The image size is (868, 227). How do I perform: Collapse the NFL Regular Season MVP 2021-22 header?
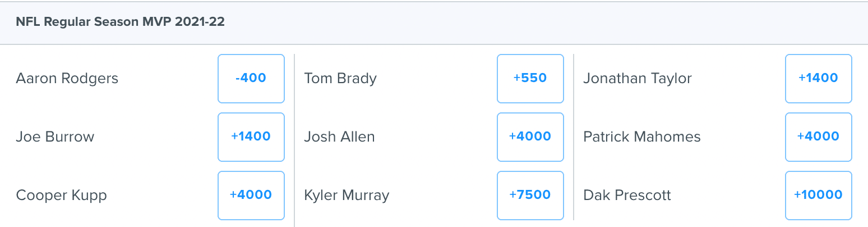pos(434,23)
